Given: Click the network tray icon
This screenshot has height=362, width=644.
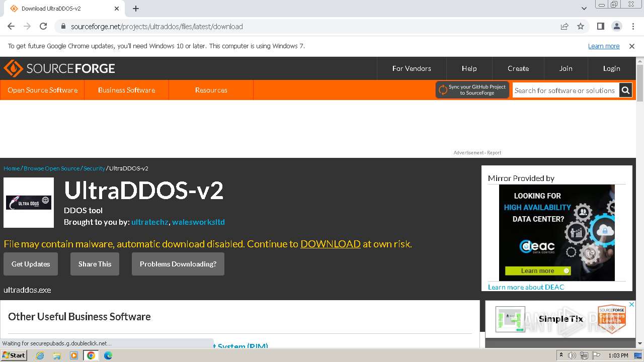Looking at the screenshot, I should click(584, 355).
